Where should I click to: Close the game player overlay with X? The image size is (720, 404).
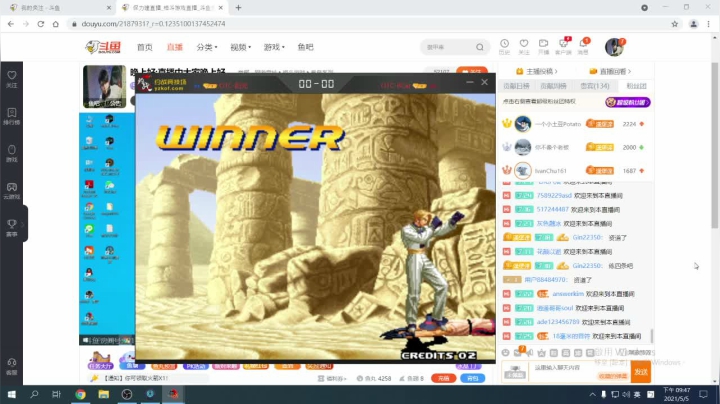[484, 82]
